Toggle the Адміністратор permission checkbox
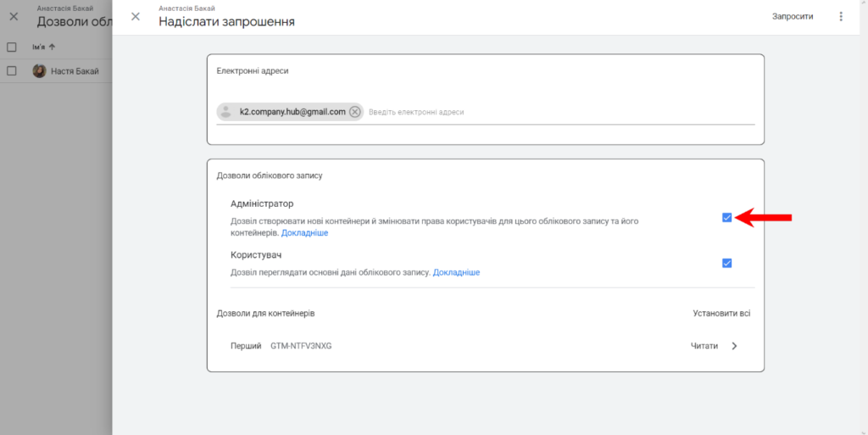The height and width of the screenshot is (435, 868). coord(726,218)
